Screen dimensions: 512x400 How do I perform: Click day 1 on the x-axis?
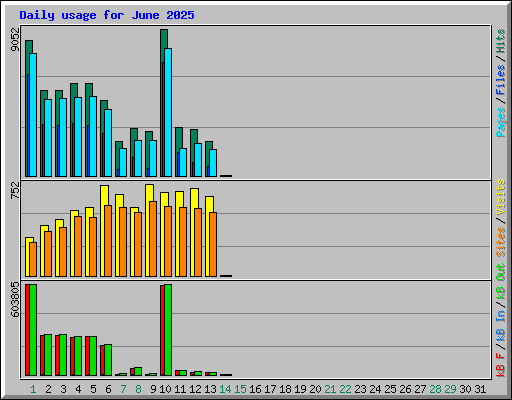(x=33, y=389)
